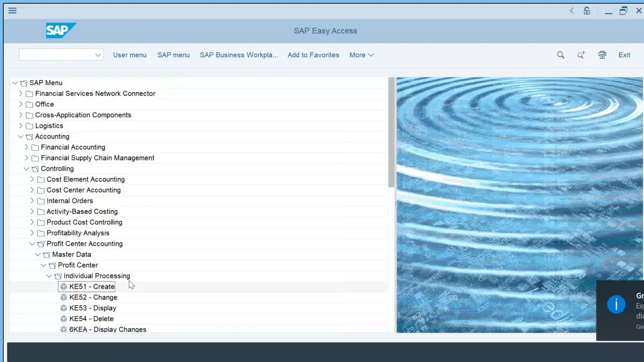This screenshot has width=644, height=362.
Task: Click the lock session icon
Action: click(587, 11)
